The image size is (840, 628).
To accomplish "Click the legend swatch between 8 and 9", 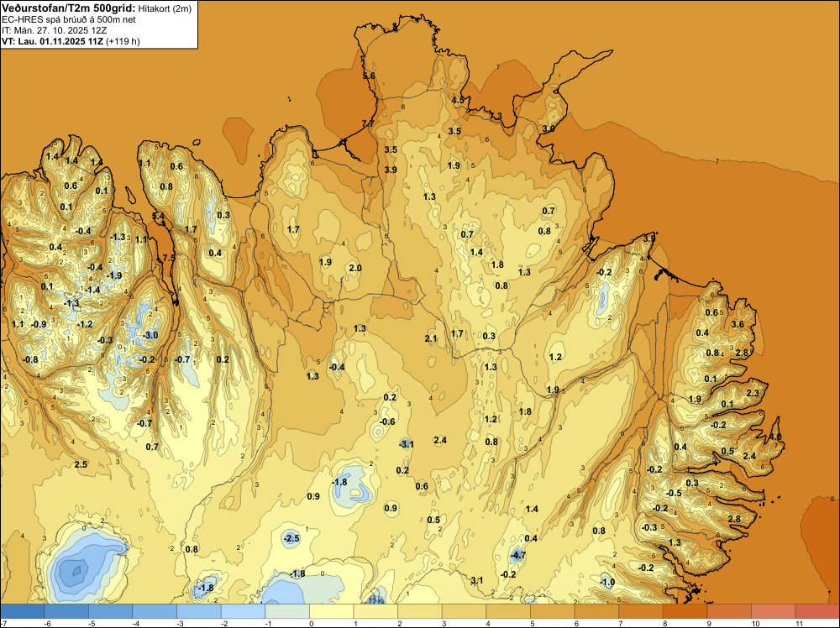I will (685, 611).
